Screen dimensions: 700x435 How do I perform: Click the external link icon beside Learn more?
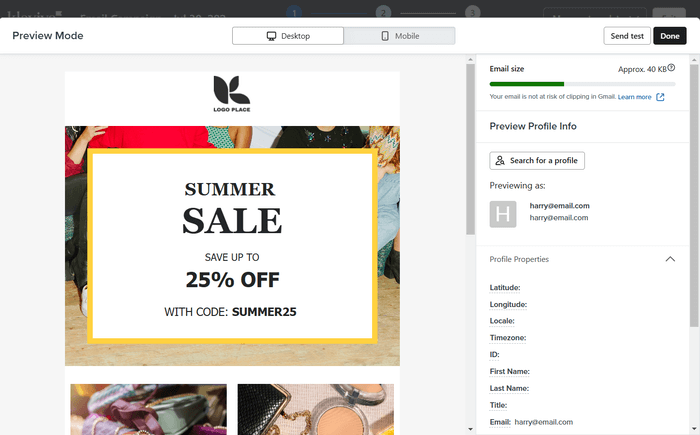660,97
